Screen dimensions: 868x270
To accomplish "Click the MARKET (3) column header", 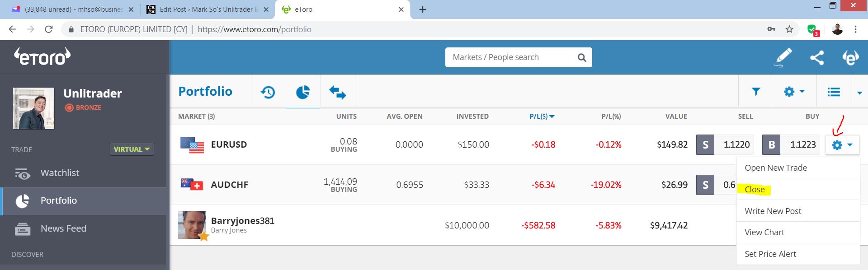I will (x=197, y=116).
